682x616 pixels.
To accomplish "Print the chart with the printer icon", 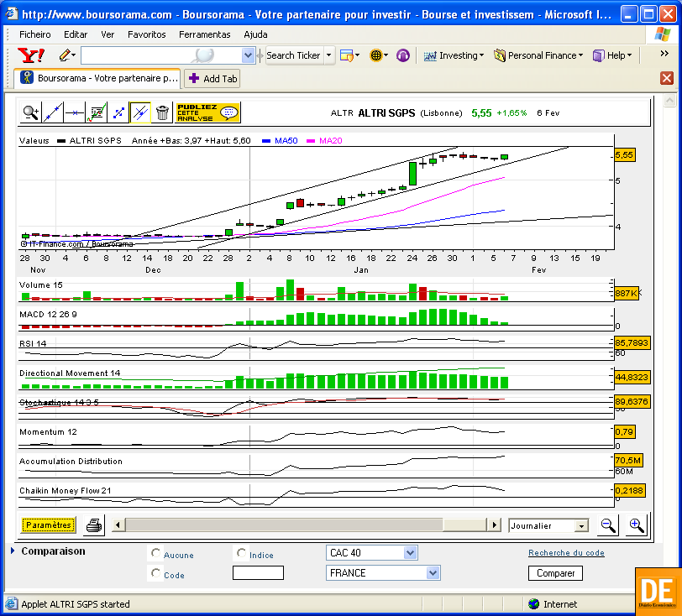I will (94, 525).
